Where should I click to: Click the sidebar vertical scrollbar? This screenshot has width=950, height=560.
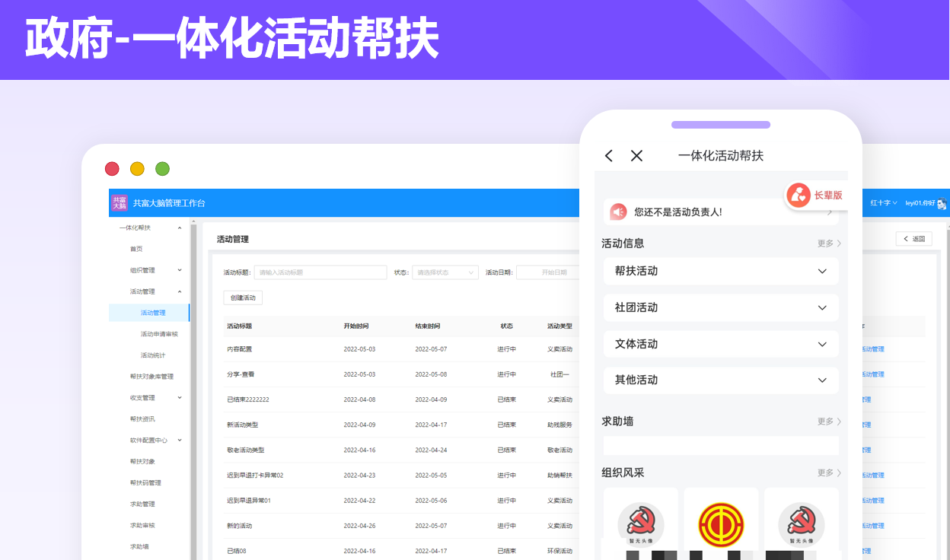[193, 391]
